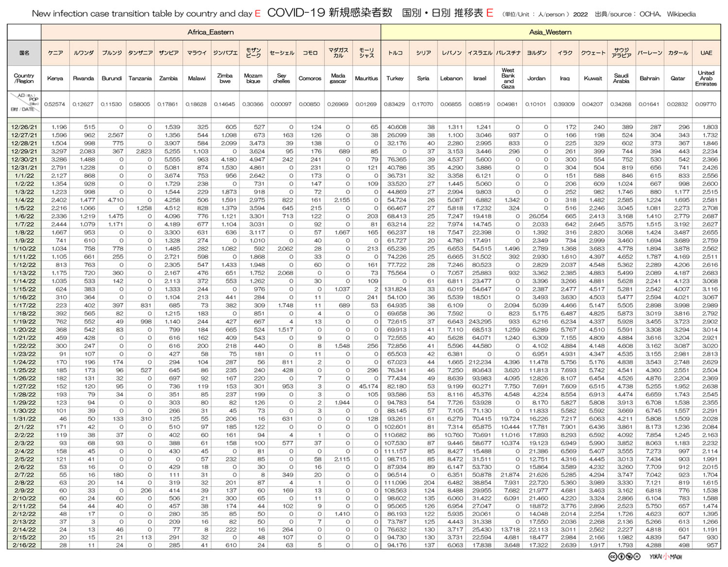Click the Japanese header トルコ

tap(395, 53)
